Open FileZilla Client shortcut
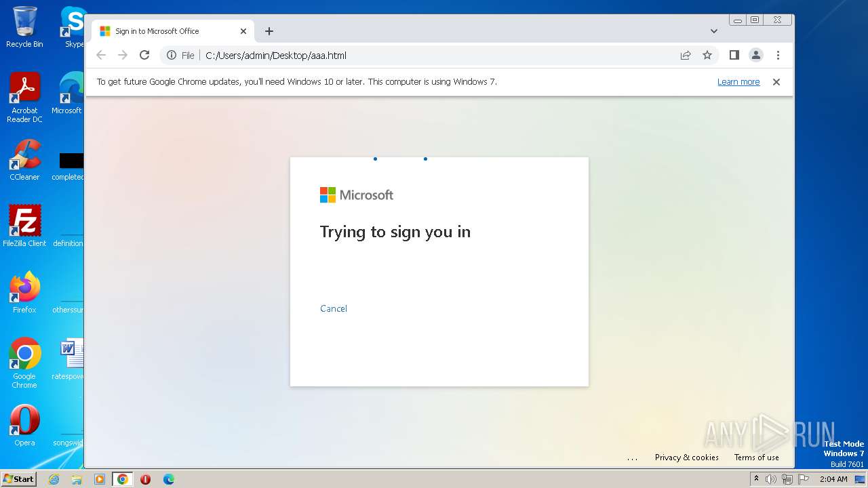The width and height of the screenshot is (868, 488). [24, 226]
